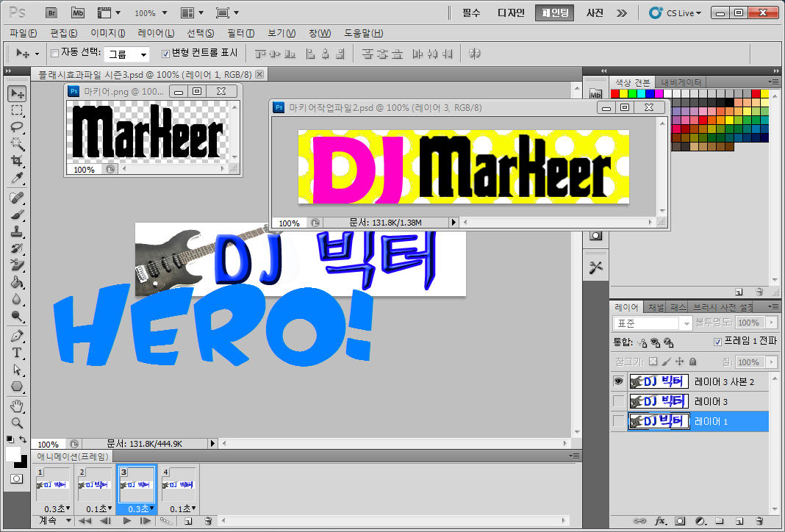
Task: Show the '레이어 3' layer visibility
Action: pos(619,401)
